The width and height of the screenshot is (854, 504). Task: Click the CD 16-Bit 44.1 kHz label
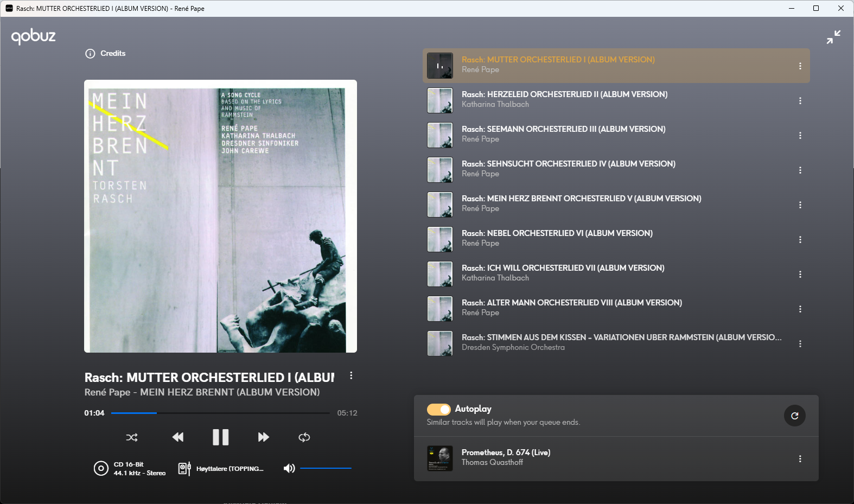pyautogui.click(x=139, y=469)
